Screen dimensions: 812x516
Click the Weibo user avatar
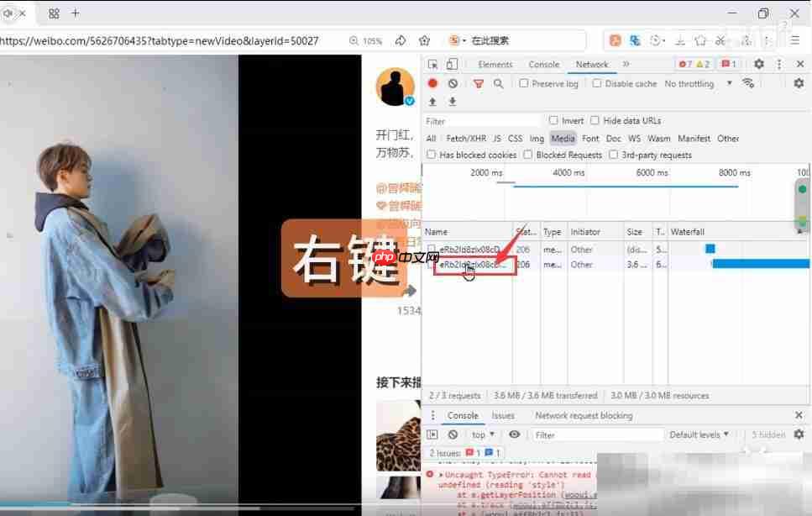pyautogui.click(x=396, y=87)
